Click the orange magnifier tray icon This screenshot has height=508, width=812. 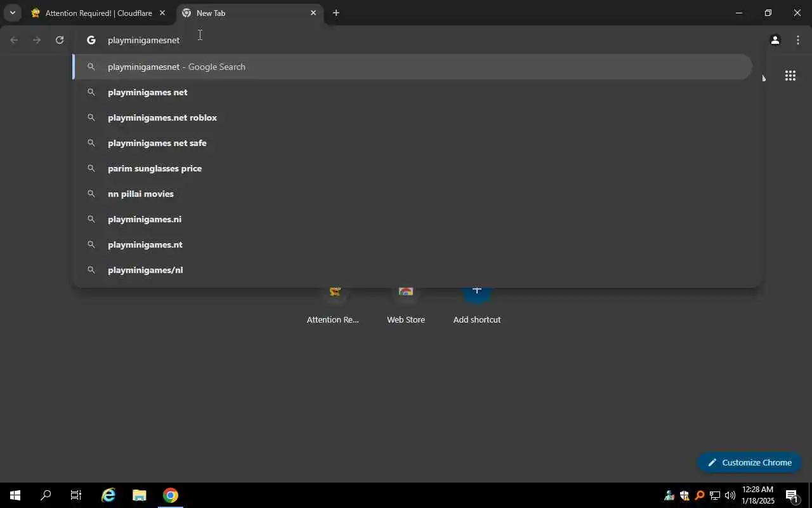tap(699, 495)
